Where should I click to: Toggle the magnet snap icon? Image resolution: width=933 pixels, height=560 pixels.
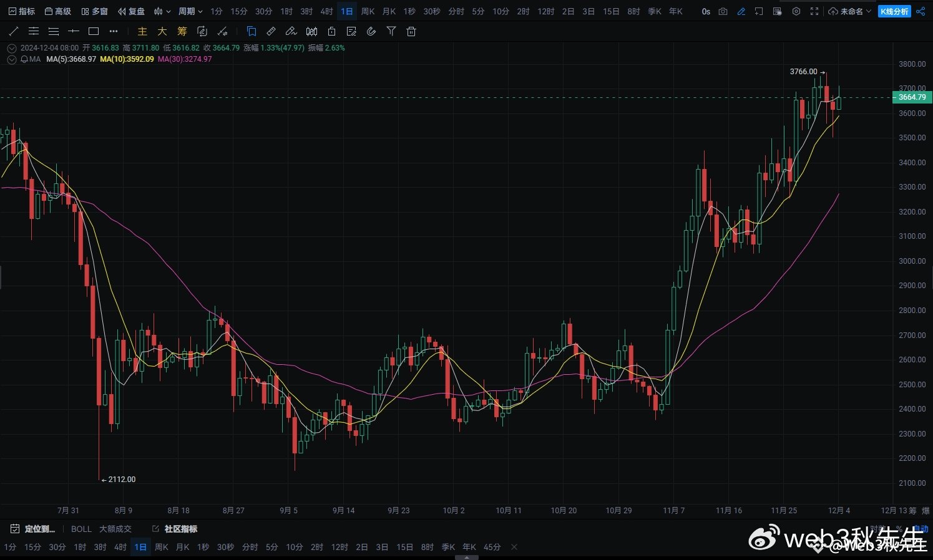[x=371, y=31]
